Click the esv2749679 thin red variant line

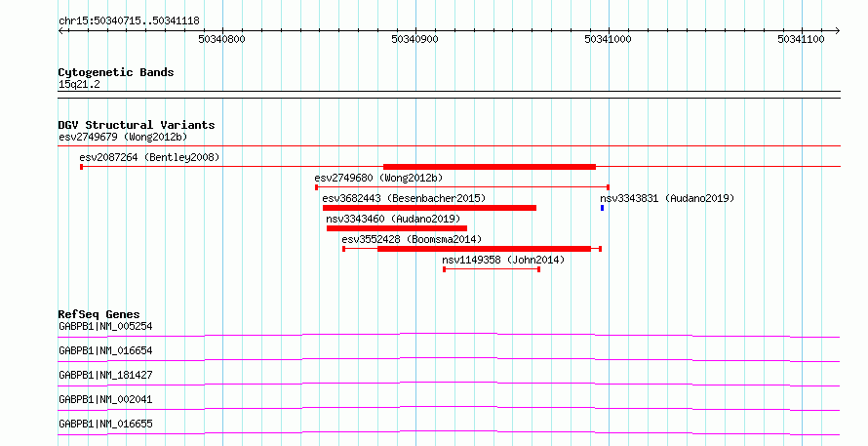[449, 146]
